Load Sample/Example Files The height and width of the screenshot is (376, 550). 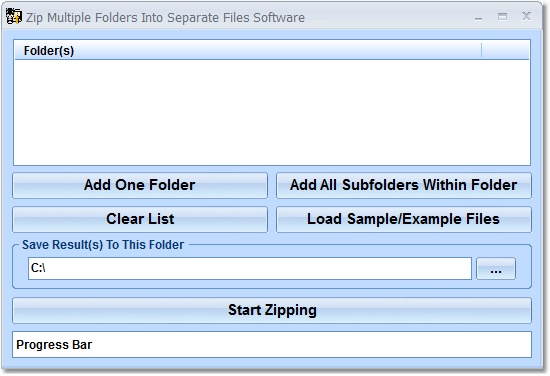click(404, 219)
